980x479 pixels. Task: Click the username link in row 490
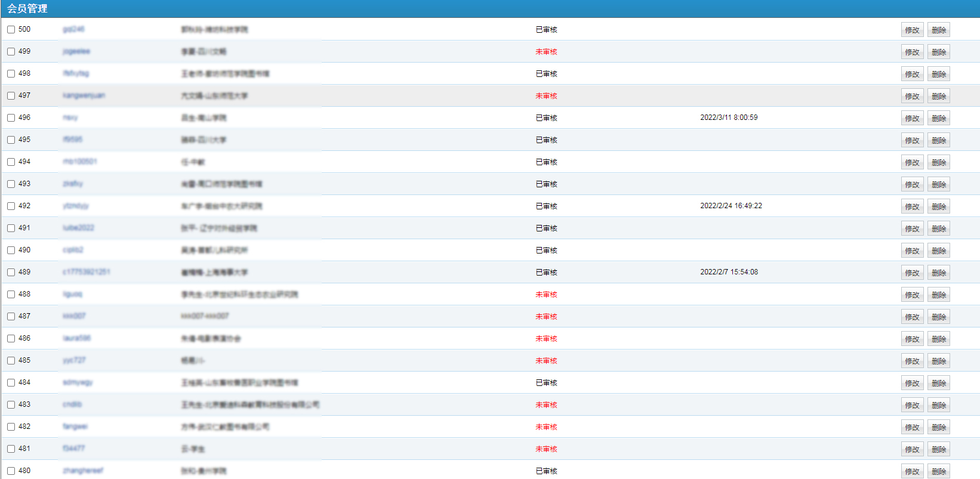click(73, 250)
